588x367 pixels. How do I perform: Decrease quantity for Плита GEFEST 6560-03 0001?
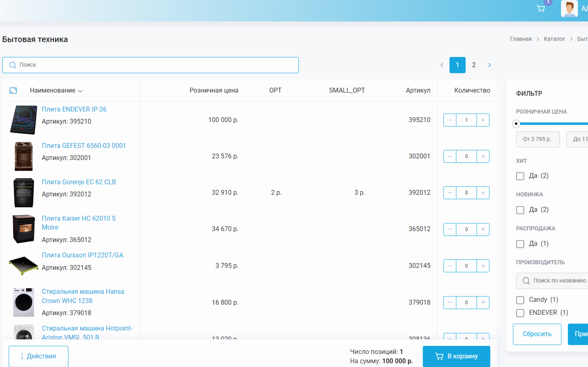450,156
